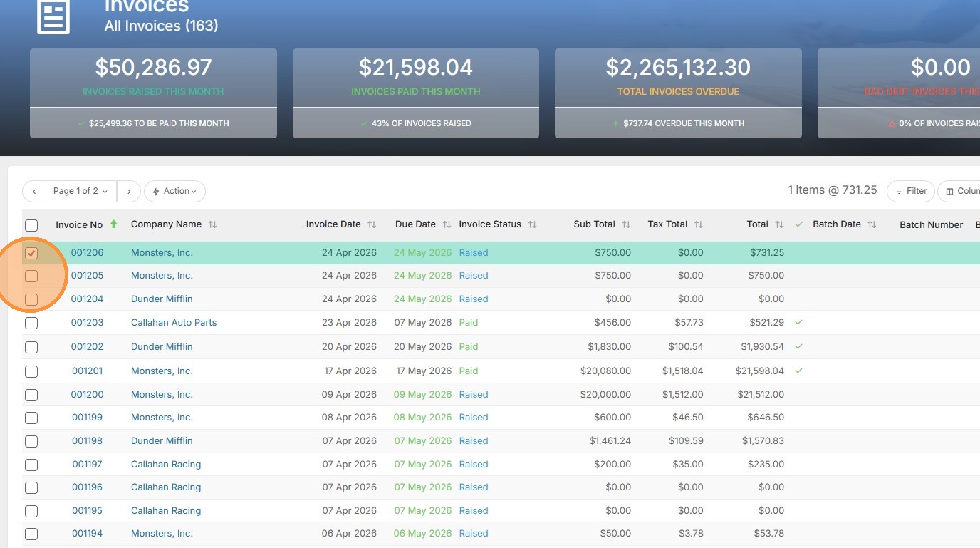Sort invoices by Invoice Status
980x548 pixels.
click(532, 224)
